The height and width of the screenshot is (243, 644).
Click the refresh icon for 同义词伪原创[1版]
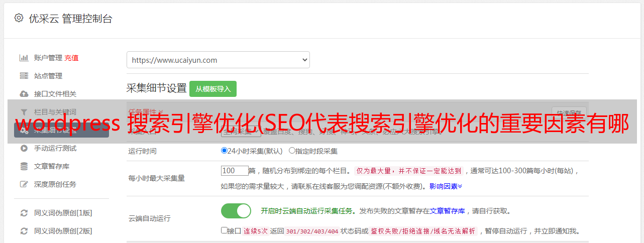24,213
